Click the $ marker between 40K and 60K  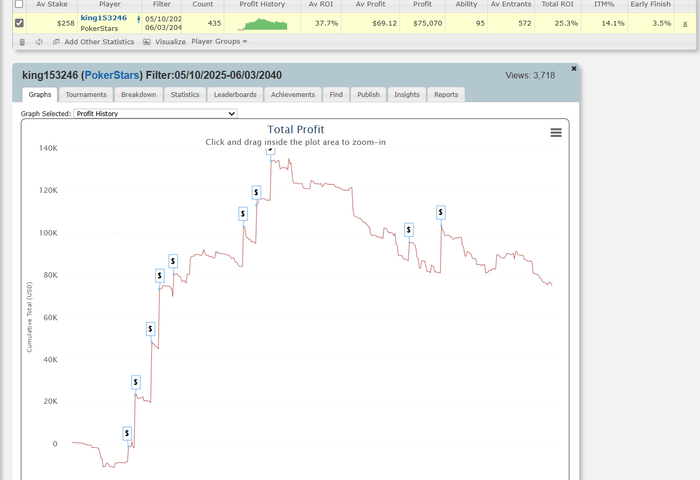150,329
